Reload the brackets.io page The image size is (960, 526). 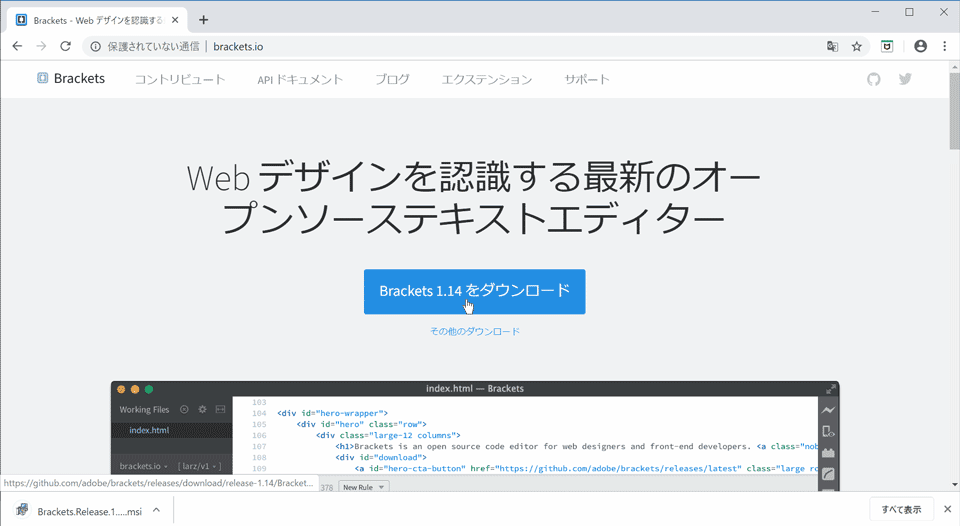(66, 47)
